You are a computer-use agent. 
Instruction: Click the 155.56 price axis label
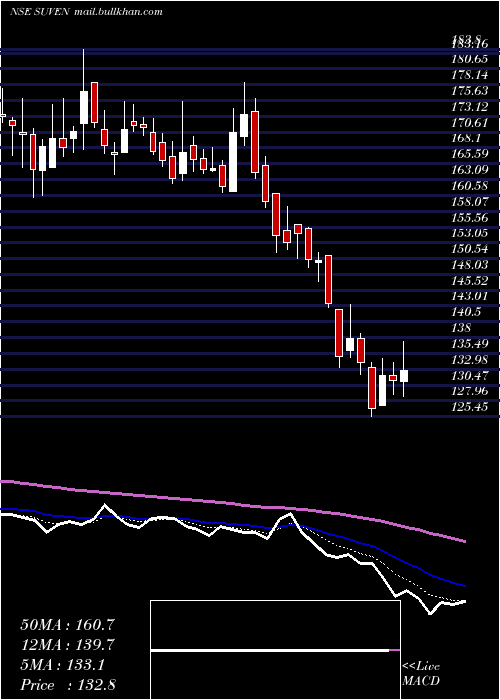click(470, 217)
